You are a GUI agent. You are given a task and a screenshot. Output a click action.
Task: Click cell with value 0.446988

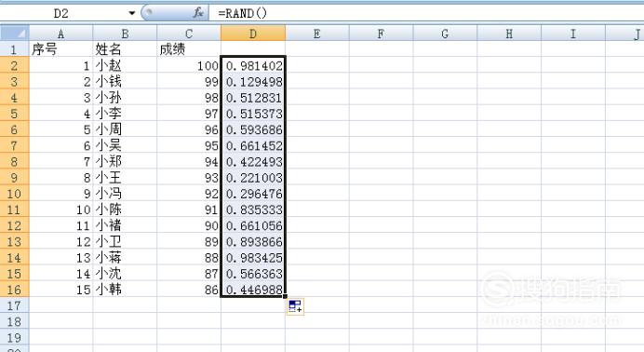[253, 290]
